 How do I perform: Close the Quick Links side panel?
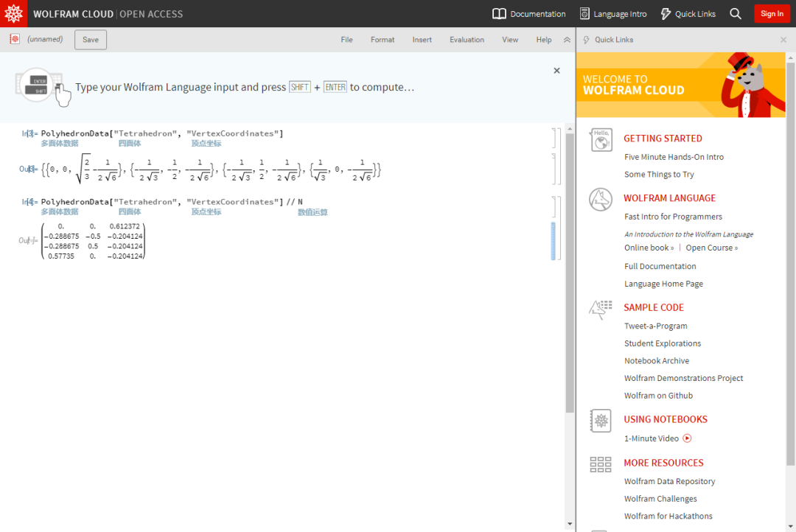click(783, 40)
